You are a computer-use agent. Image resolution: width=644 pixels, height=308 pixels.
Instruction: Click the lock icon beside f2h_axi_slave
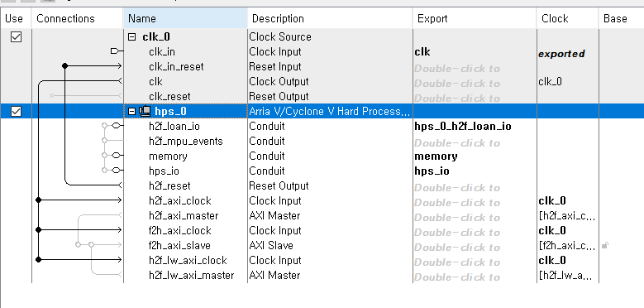(x=604, y=246)
